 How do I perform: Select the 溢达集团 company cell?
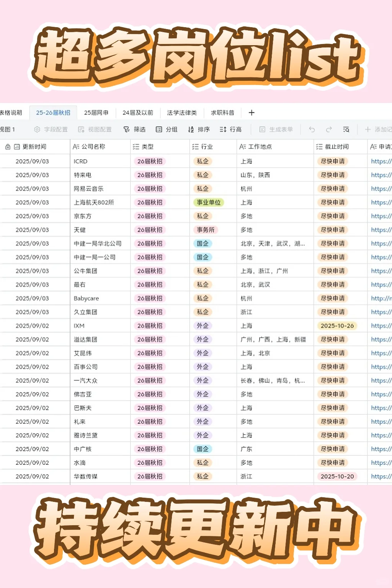[100, 340]
